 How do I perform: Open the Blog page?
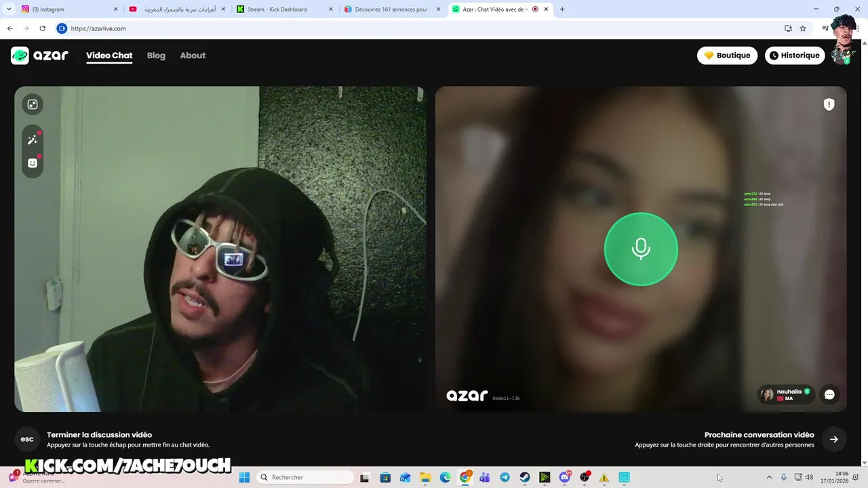pyautogui.click(x=156, y=56)
